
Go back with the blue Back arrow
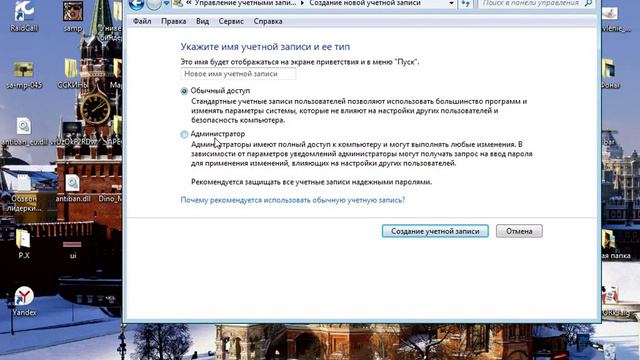click(136, 4)
